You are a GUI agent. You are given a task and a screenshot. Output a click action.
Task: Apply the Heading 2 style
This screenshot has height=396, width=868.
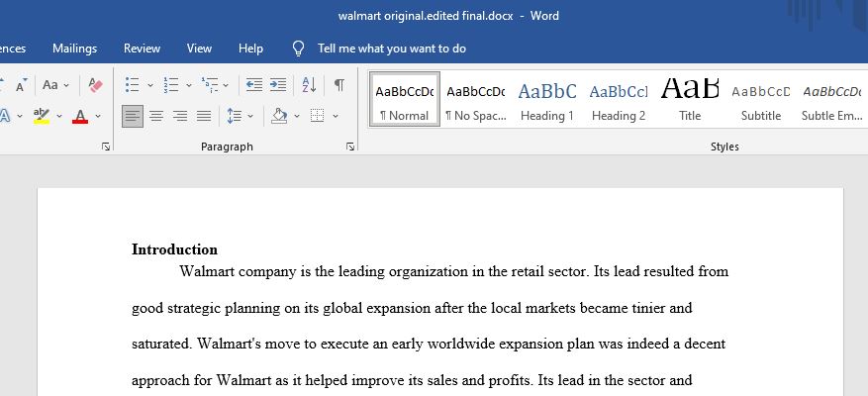click(x=619, y=100)
